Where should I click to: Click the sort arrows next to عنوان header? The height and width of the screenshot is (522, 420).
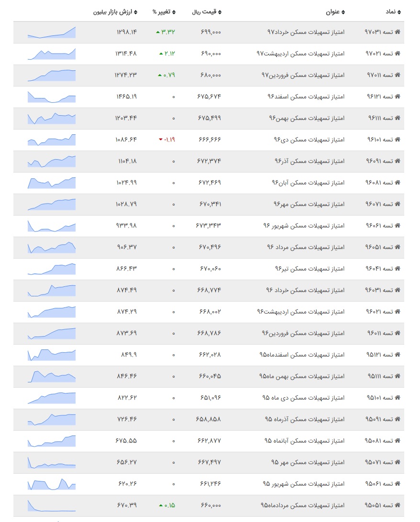(x=343, y=12)
